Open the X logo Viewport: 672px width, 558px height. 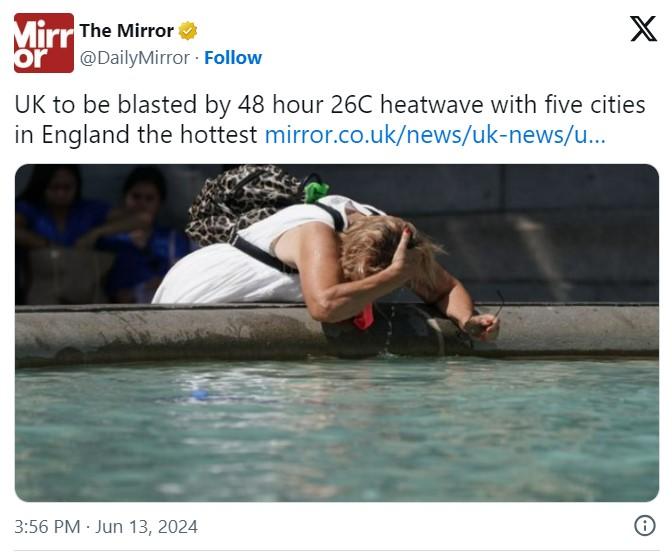(x=643, y=29)
